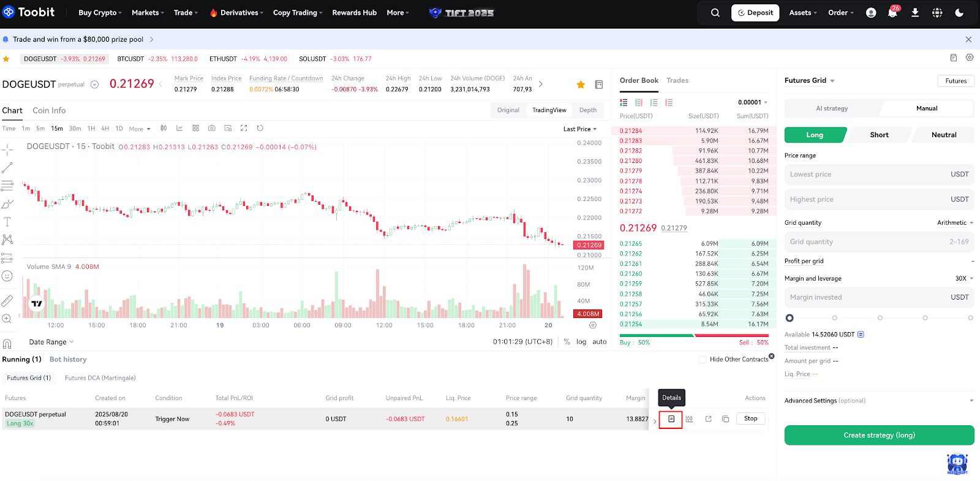Open the search magnifier in header

(x=715, y=13)
